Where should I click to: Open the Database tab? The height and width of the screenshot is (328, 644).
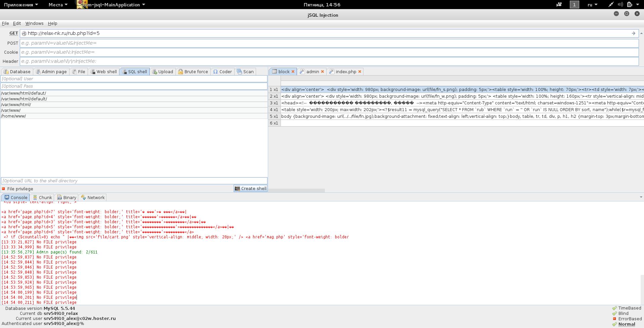(x=17, y=72)
